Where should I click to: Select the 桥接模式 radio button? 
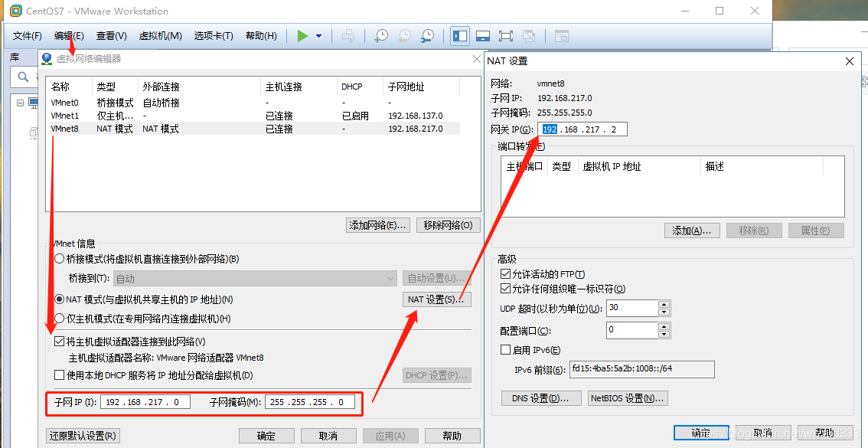pyautogui.click(x=59, y=259)
